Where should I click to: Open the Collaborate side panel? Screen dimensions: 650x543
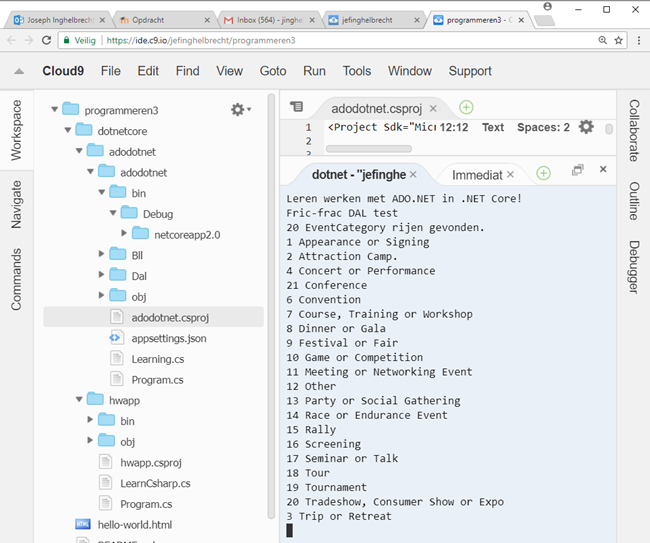634,131
